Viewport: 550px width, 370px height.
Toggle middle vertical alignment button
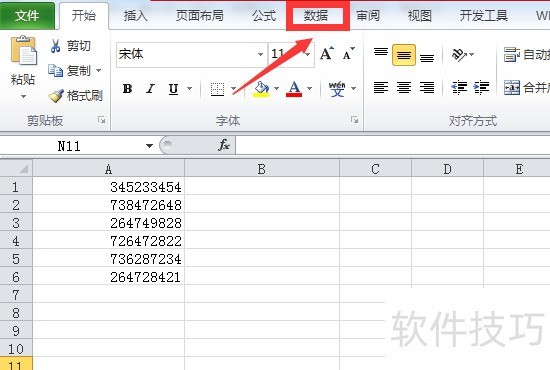pos(404,55)
